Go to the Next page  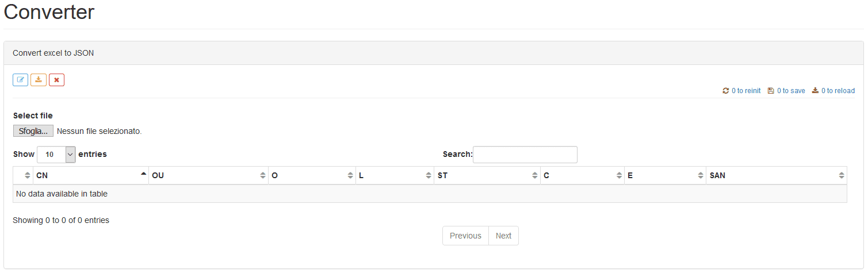pos(503,236)
